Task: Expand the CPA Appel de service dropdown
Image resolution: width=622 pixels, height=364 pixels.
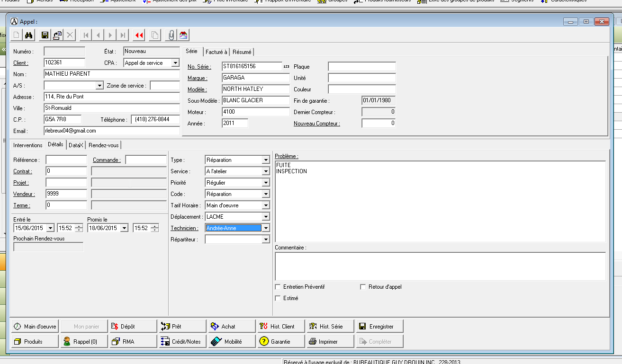Action: (x=175, y=63)
